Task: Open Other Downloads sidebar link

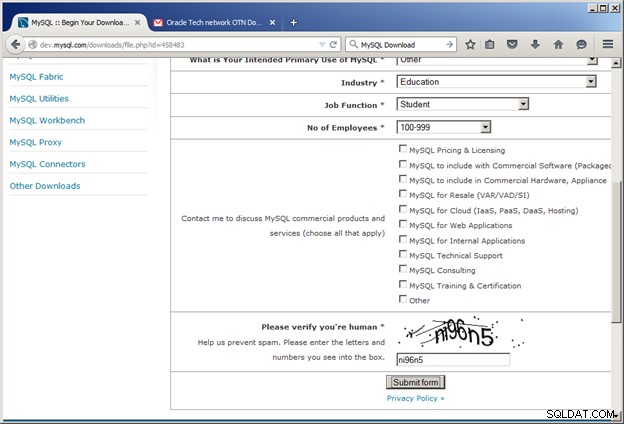Action: pyautogui.click(x=45, y=186)
